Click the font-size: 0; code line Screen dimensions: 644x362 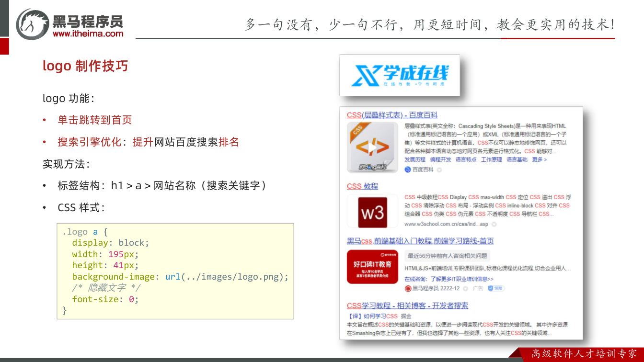(x=105, y=299)
